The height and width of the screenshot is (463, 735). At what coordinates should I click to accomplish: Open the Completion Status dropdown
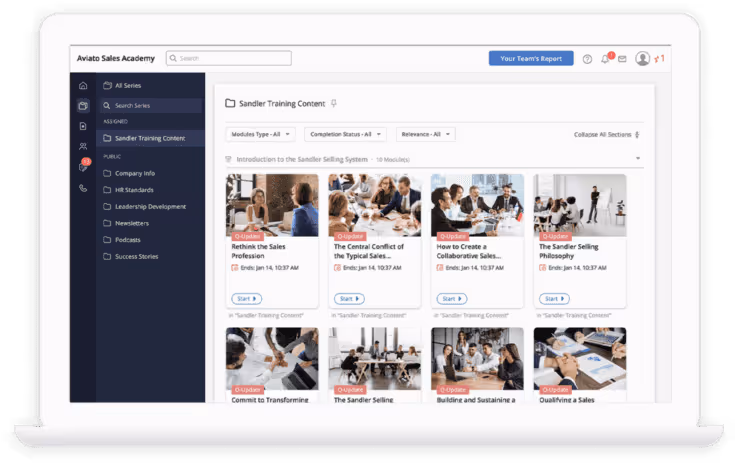click(x=345, y=134)
